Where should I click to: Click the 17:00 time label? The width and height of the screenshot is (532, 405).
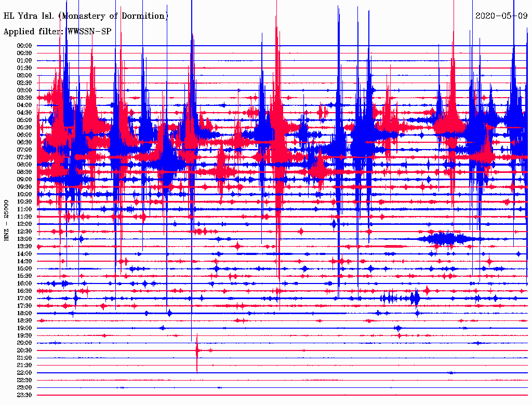click(x=24, y=299)
